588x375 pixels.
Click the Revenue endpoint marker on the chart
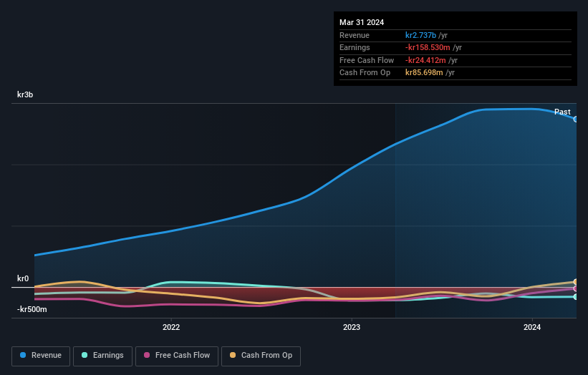pyautogui.click(x=576, y=119)
